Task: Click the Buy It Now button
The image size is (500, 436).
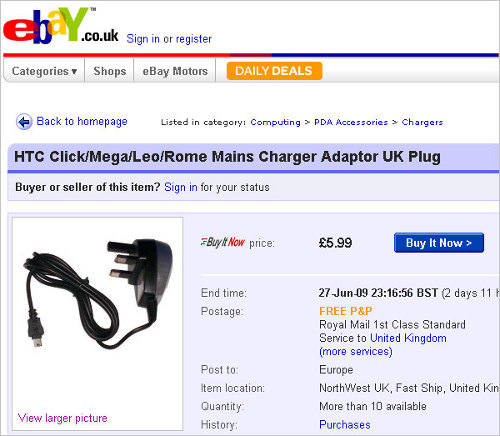Action: tap(439, 243)
